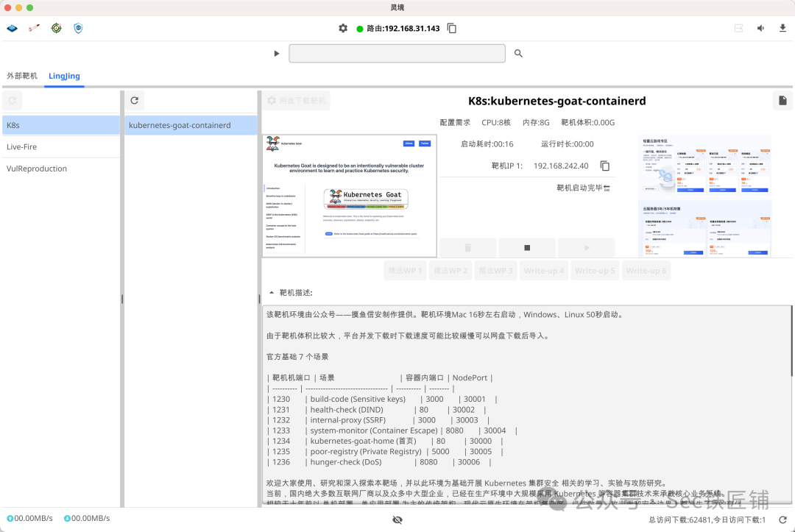
Task: Open the green target icon in top toolbar
Action: click(x=56, y=29)
